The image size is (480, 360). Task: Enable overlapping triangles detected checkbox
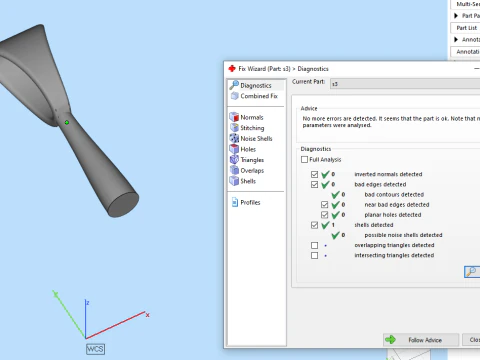(x=314, y=245)
